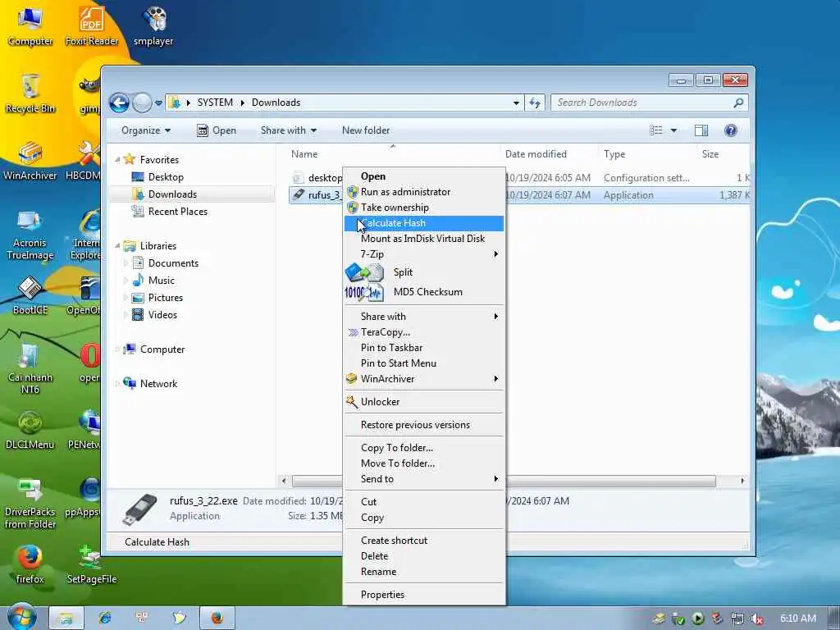Select Take ownership menu entry

(424, 208)
